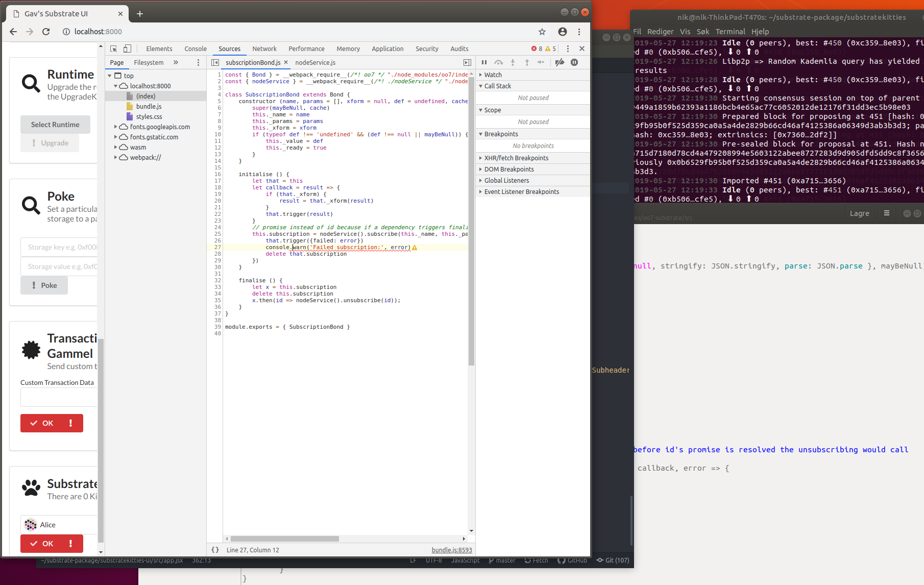Click the Pause script execution icon
The width and height of the screenshot is (924, 585).
tap(484, 62)
